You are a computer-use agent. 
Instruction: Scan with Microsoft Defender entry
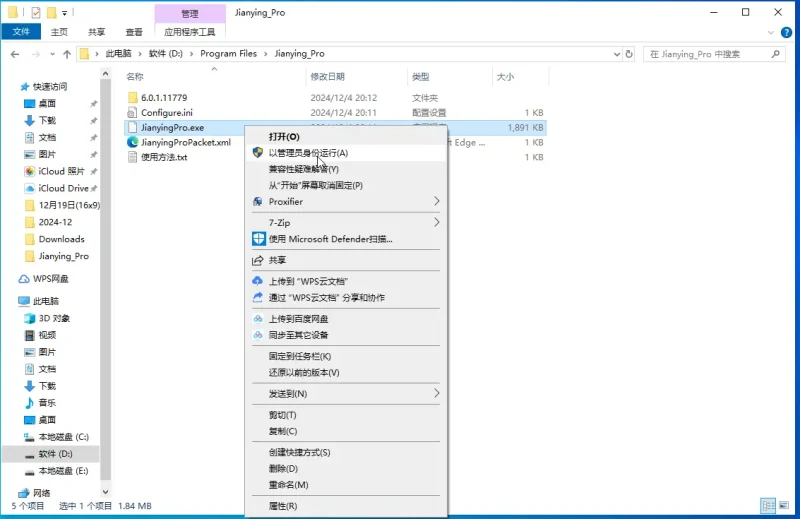tap(346, 239)
